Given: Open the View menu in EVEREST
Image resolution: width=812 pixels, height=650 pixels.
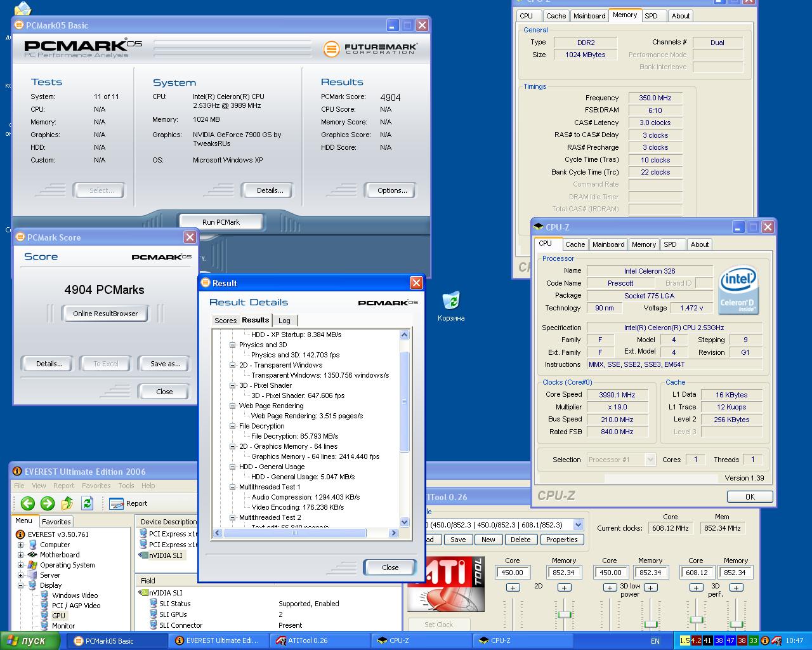Looking at the screenshot, I should (x=39, y=486).
